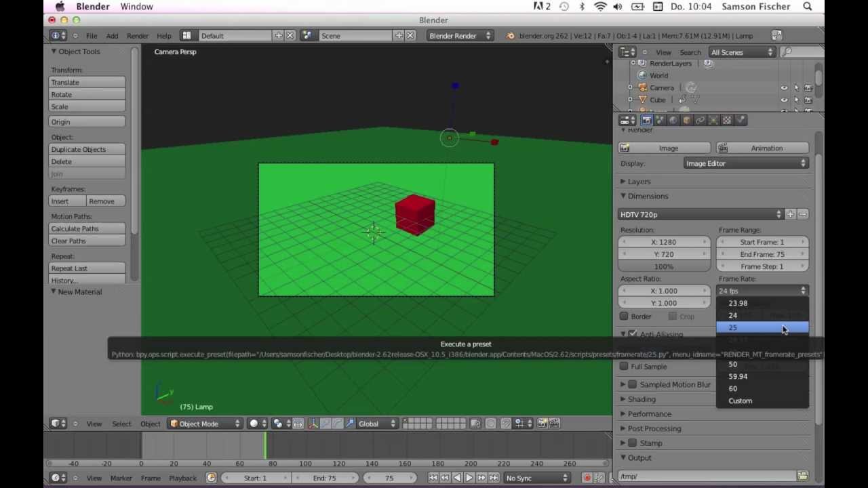Open the All Scenes outliner filter dropdown
The height and width of the screenshot is (488, 868).
pos(742,52)
